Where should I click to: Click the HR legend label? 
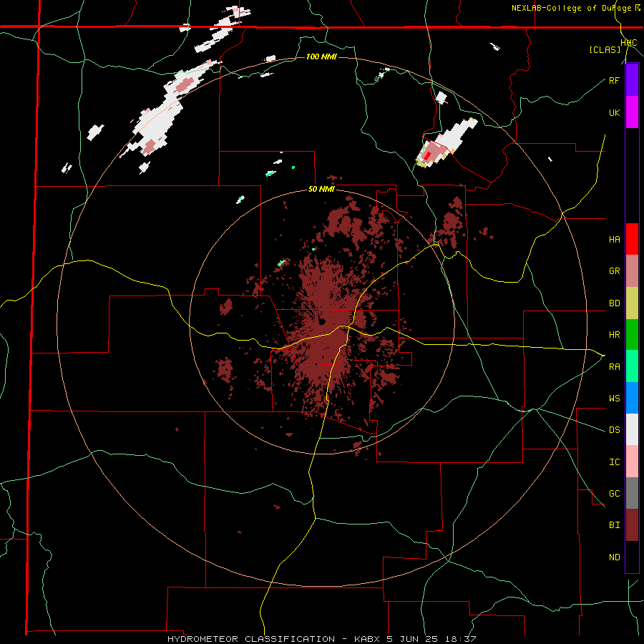point(614,335)
